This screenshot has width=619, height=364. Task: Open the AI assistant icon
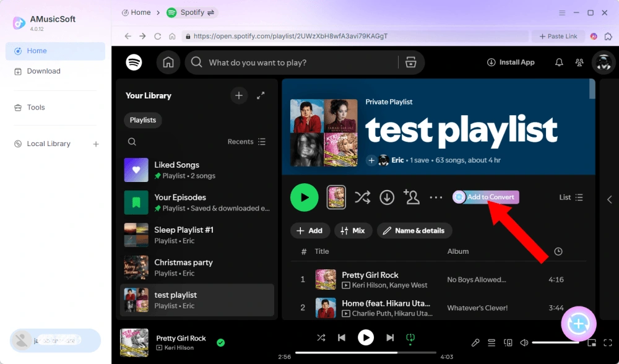coord(594,37)
